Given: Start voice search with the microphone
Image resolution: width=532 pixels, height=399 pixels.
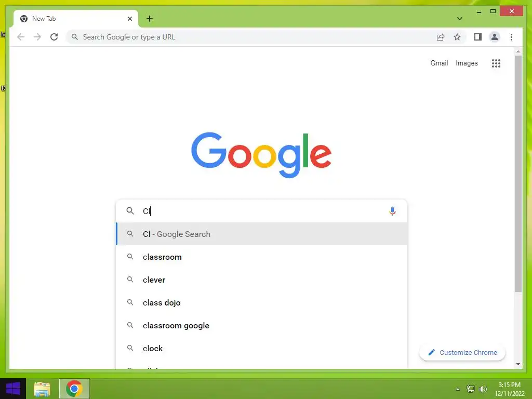Looking at the screenshot, I should click(392, 211).
